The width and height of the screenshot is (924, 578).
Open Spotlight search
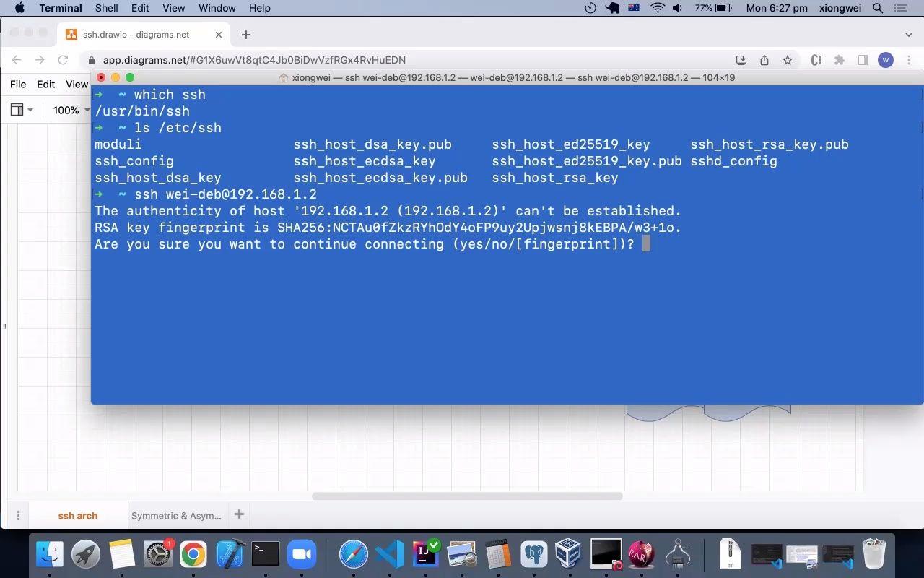point(878,8)
